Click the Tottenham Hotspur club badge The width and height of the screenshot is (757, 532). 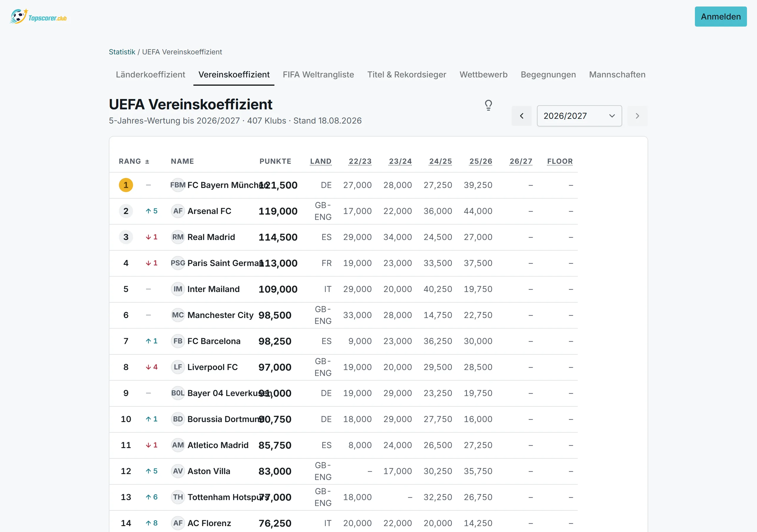pos(178,497)
